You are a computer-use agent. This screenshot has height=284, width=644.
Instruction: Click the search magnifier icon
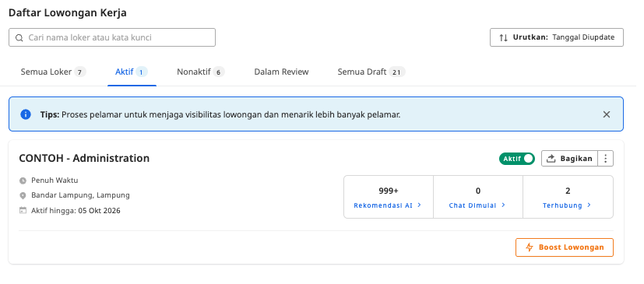click(19, 38)
